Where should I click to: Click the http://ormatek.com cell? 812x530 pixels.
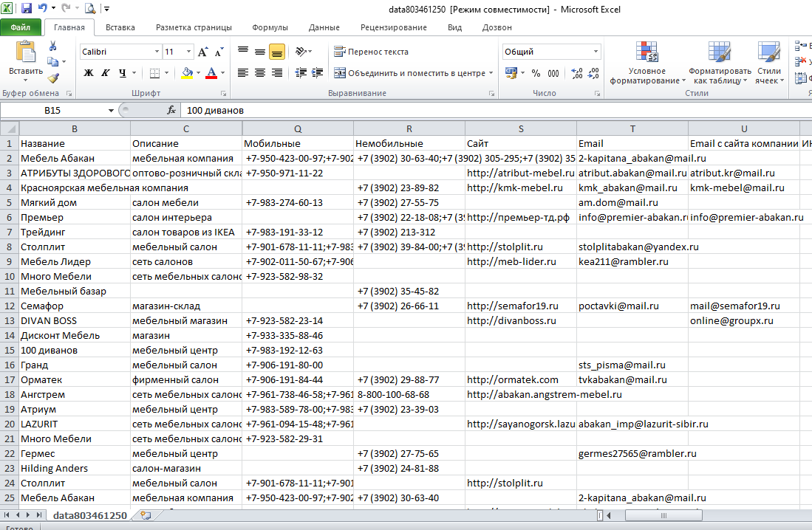[x=520, y=380]
